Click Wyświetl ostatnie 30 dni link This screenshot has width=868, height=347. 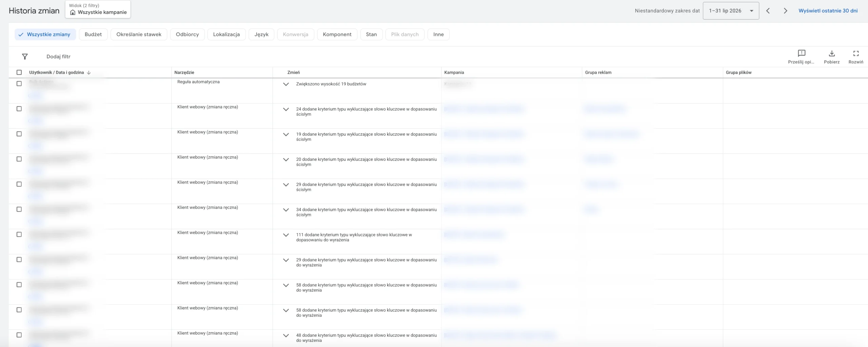[828, 11]
